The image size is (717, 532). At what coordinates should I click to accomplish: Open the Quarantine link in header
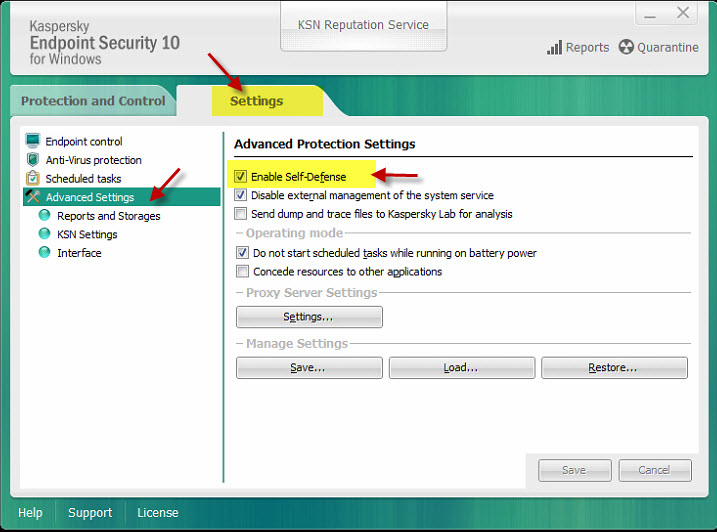(x=668, y=48)
